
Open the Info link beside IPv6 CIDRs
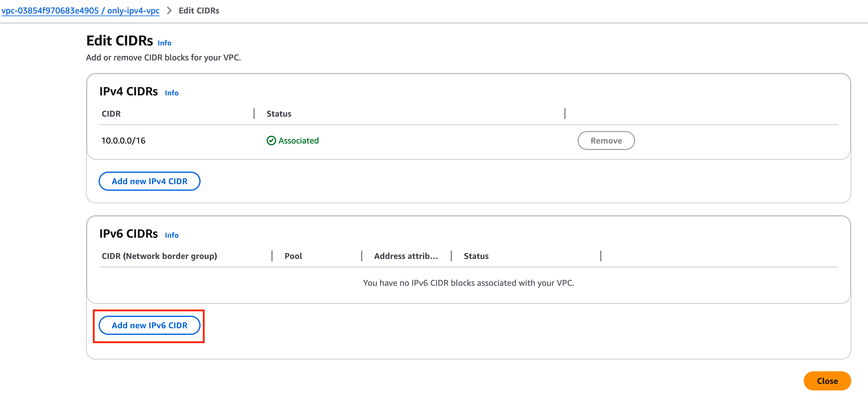(172, 235)
